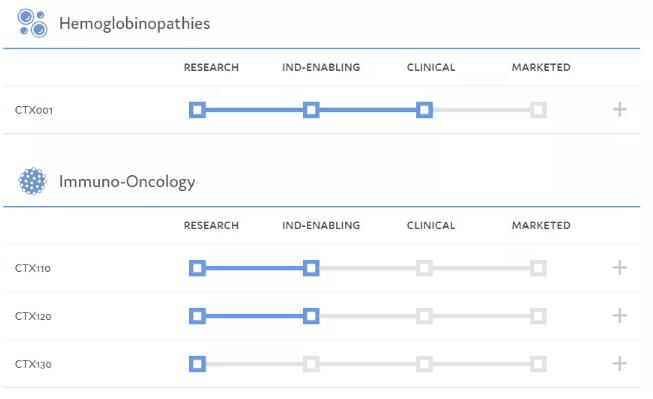Select CTX001 clinical stage marker
The height and width of the screenshot is (399, 653).
(424, 110)
